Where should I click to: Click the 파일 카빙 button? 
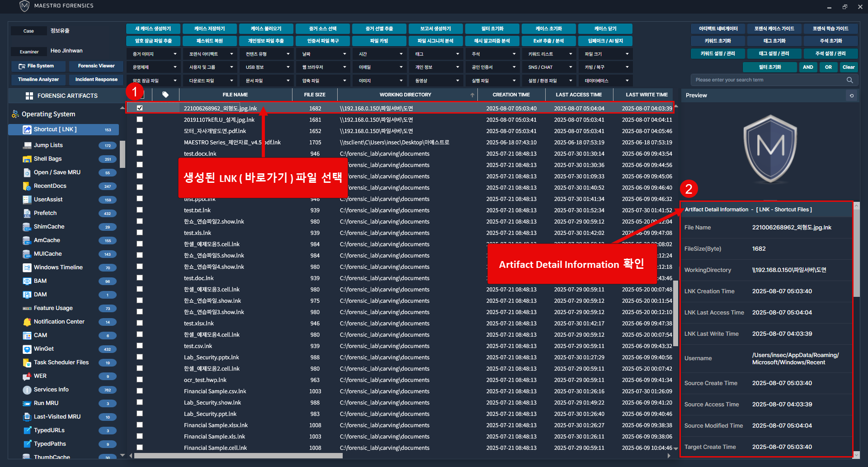click(379, 41)
